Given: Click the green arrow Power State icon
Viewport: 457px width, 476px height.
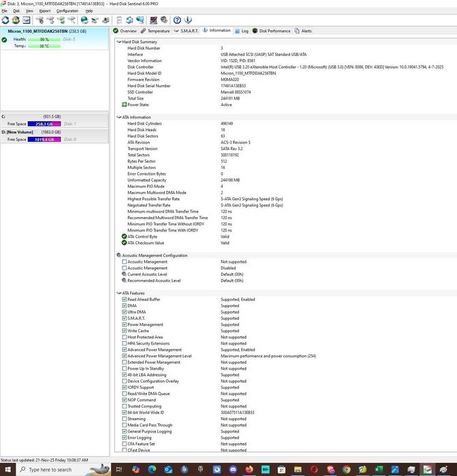Looking at the screenshot, I should (x=124, y=105).
